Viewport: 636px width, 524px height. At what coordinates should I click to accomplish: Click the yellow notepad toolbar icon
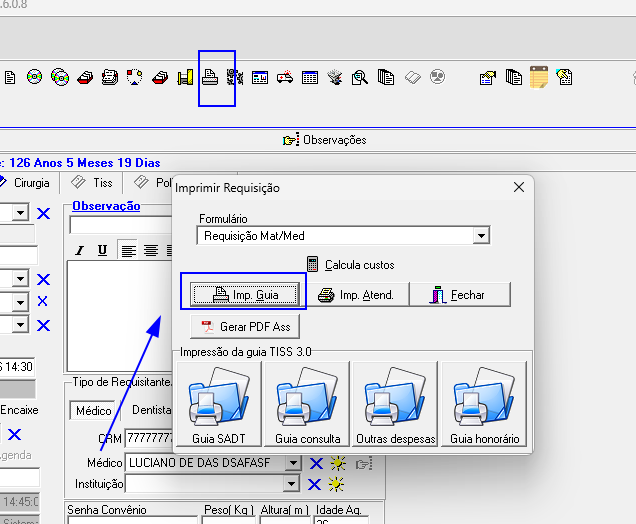539,77
